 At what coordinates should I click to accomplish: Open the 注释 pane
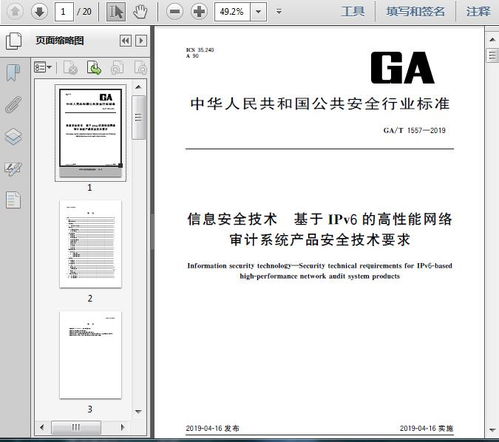pyautogui.click(x=478, y=12)
